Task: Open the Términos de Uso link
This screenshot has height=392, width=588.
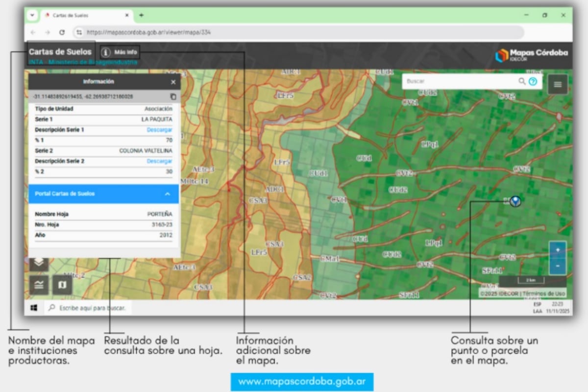Action: [x=544, y=294]
